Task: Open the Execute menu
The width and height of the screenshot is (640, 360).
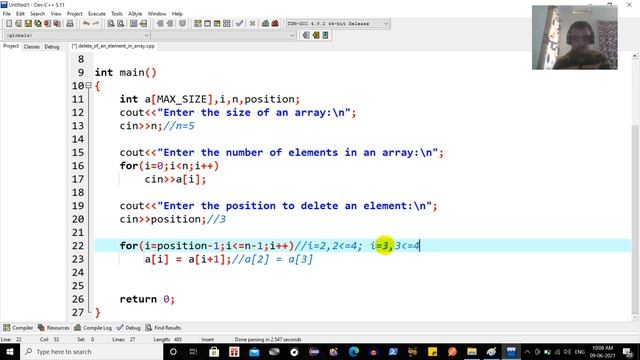Action: [x=97, y=13]
